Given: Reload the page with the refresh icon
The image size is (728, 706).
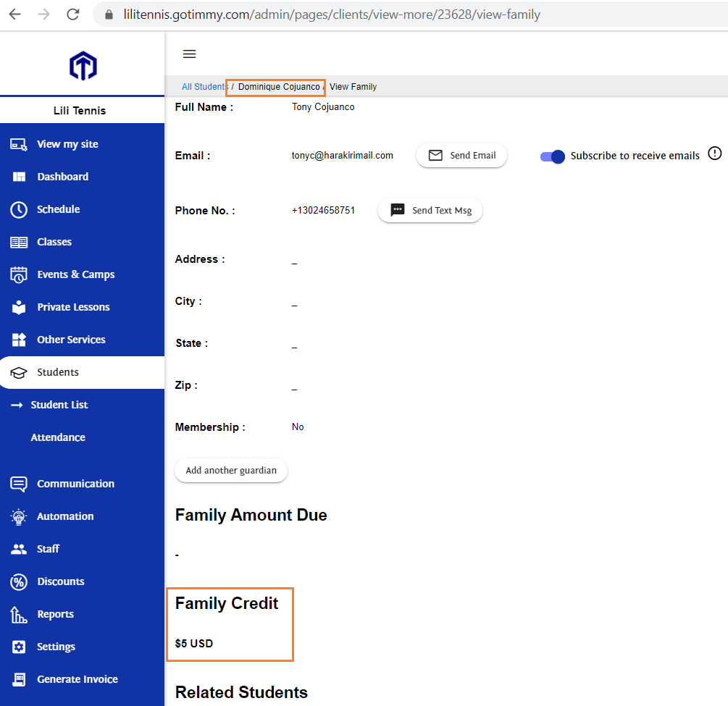Looking at the screenshot, I should tap(73, 14).
